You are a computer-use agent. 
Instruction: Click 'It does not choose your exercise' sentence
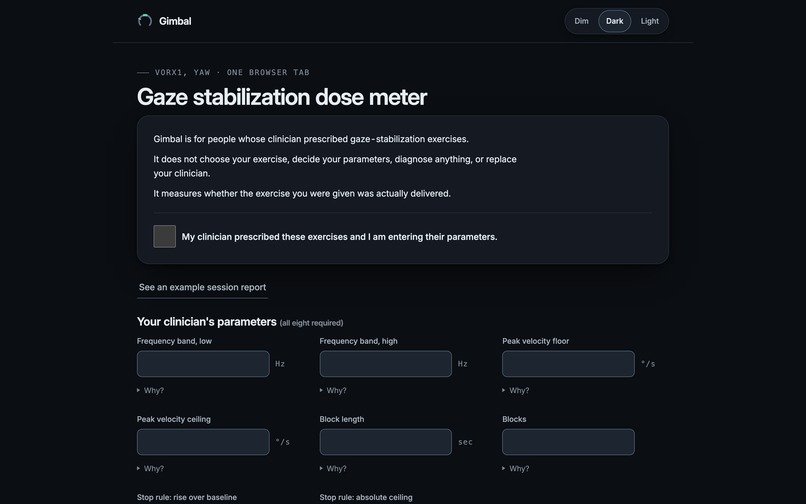pyautogui.click(x=335, y=166)
